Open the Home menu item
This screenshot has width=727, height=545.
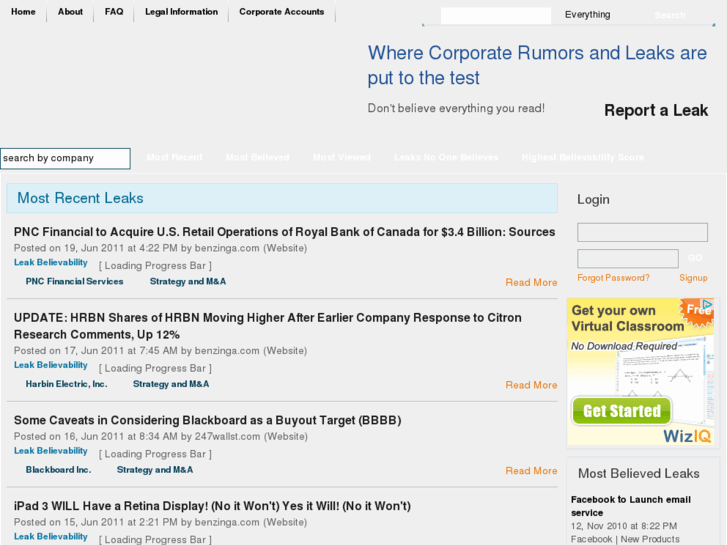23,12
